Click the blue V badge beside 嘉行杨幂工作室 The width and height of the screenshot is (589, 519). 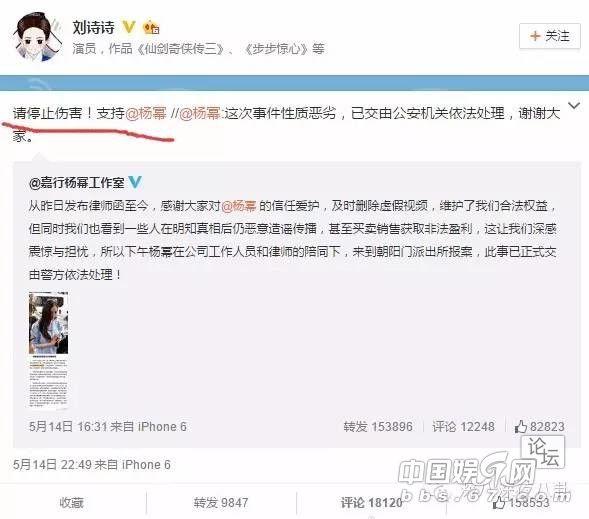[135, 182]
